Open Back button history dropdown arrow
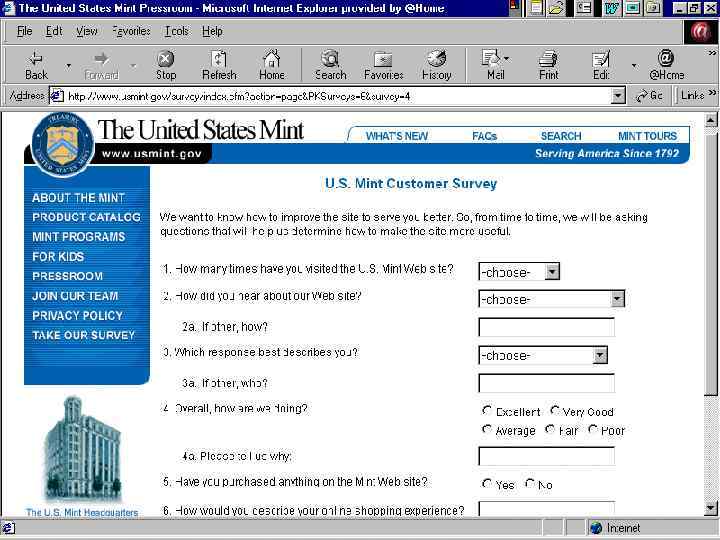Viewport: 720px width, 540px height. pos(68,66)
